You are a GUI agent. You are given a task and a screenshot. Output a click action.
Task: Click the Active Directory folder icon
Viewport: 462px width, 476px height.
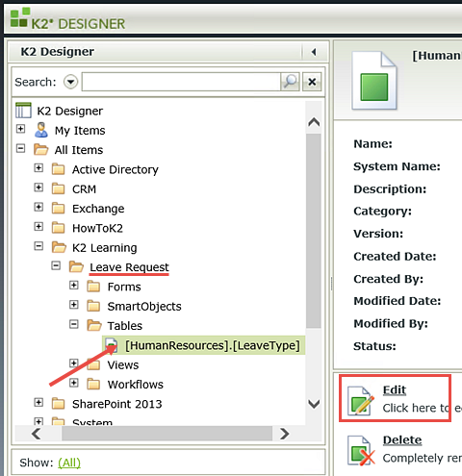(x=58, y=169)
